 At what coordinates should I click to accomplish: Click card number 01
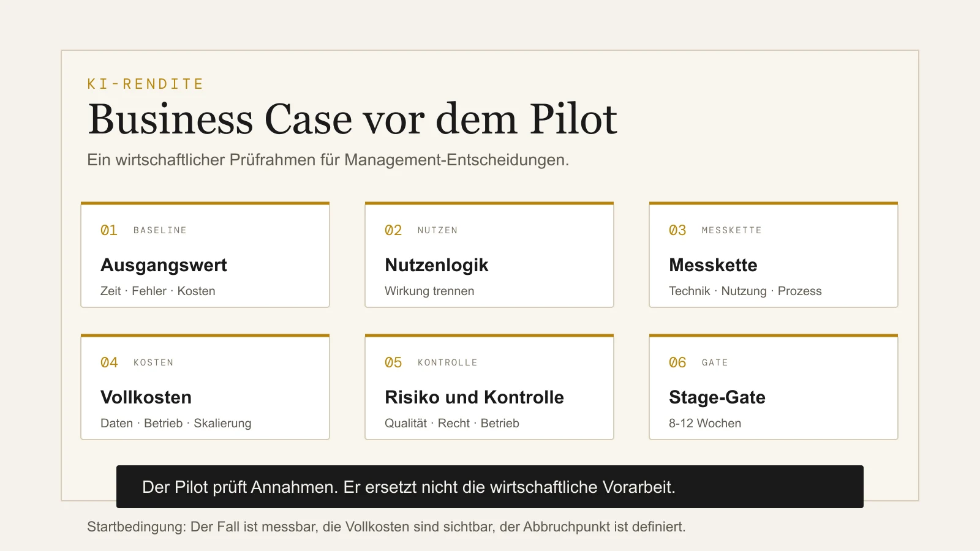pos(109,230)
